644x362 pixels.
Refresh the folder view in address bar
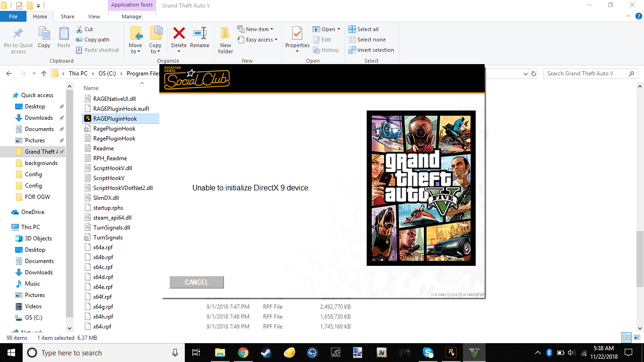pyautogui.click(x=534, y=74)
